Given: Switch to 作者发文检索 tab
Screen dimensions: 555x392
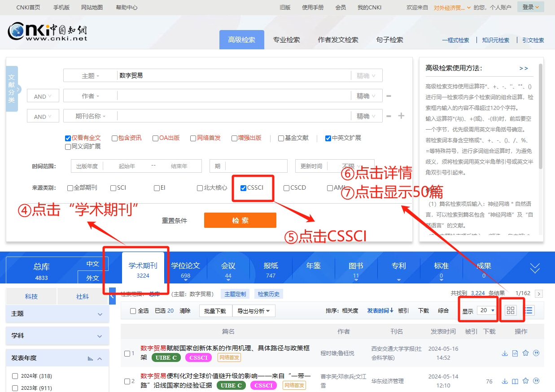Looking at the screenshot, I should 338,40.
